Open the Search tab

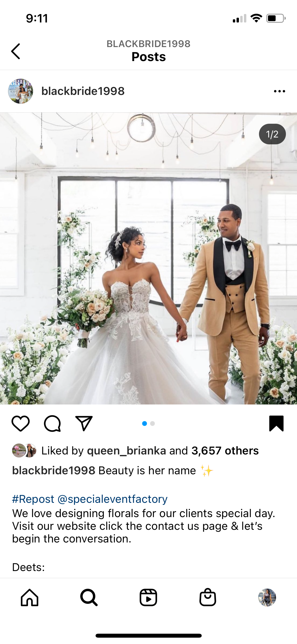(89, 597)
